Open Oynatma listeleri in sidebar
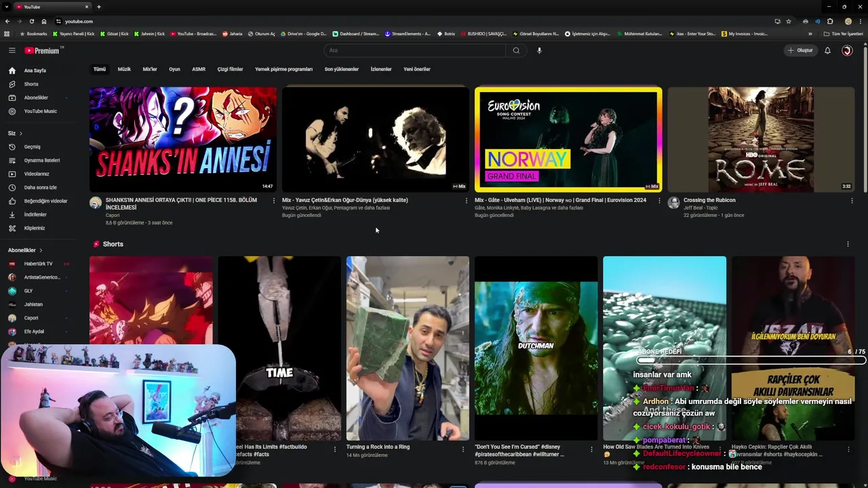 click(42, 160)
